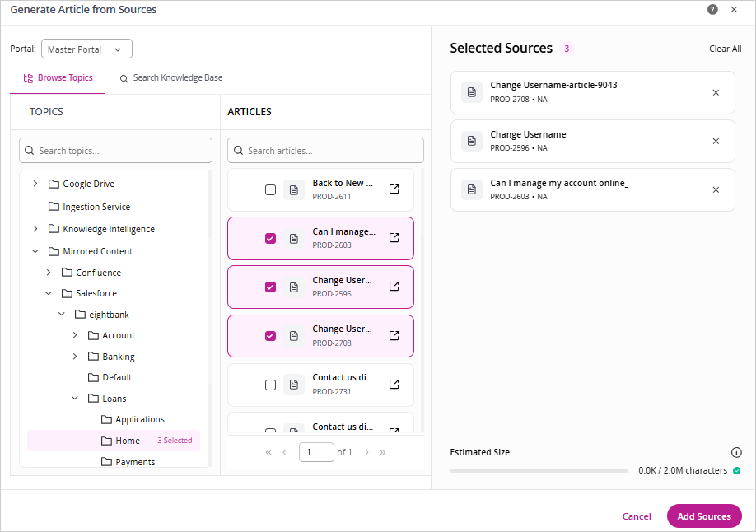Open the help icon in the dialog header
The height and width of the screenshot is (532, 756).
712,10
